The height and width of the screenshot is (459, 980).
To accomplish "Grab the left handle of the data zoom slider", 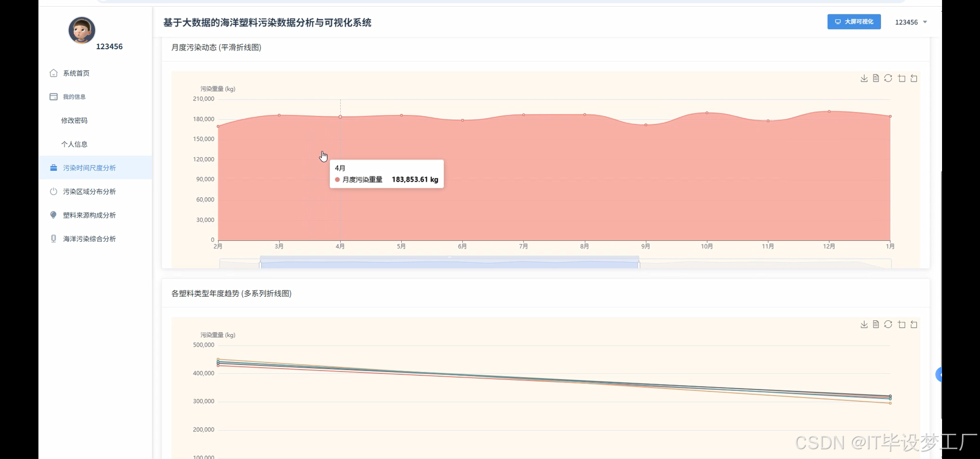I will 261,264.
